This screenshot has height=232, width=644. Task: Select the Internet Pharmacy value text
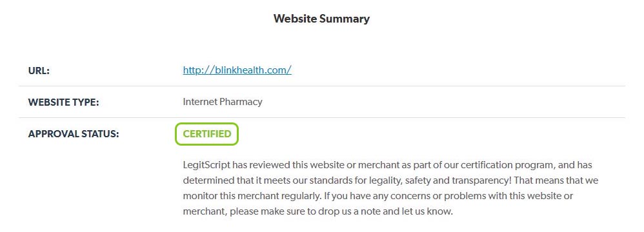pyautogui.click(x=223, y=102)
